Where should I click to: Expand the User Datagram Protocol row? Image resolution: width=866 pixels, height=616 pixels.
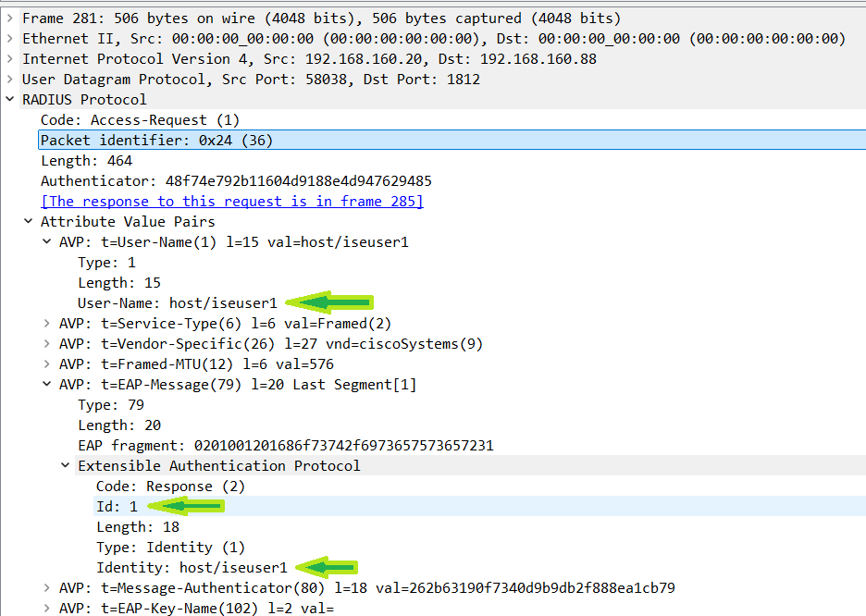coord(9,80)
